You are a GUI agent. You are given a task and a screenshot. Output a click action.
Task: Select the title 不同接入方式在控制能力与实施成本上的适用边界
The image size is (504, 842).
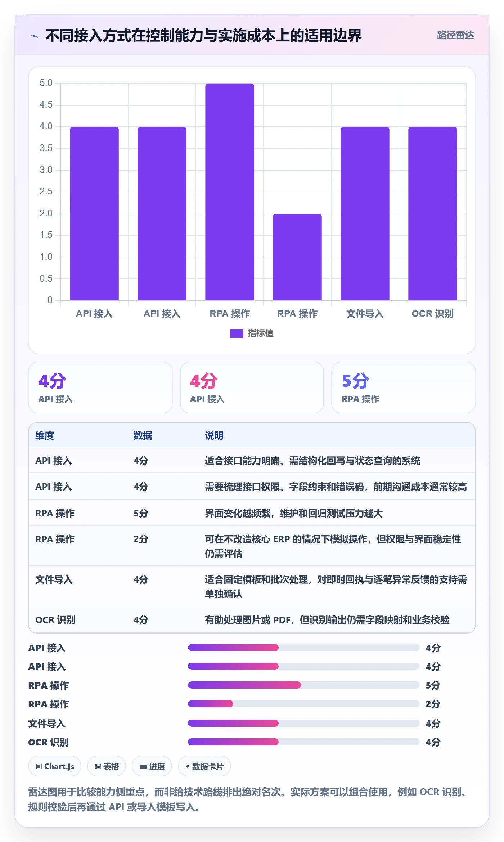pos(203,36)
